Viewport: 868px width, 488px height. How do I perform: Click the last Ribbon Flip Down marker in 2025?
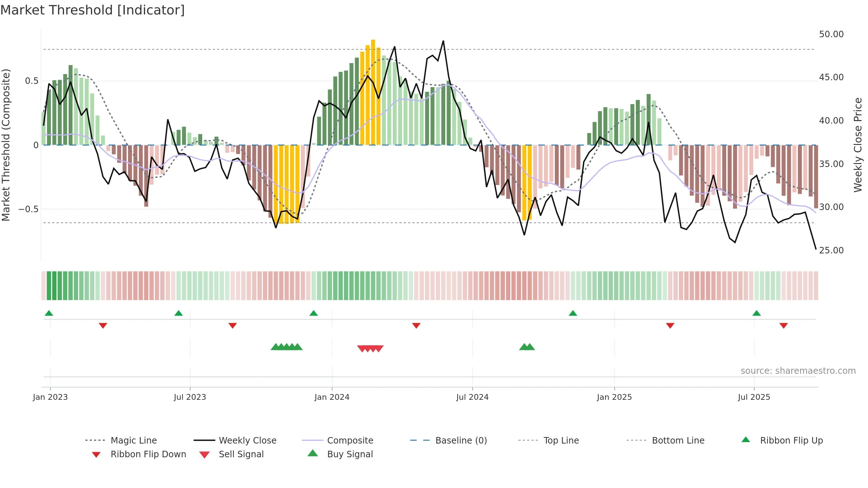pyautogui.click(x=784, y=326)
